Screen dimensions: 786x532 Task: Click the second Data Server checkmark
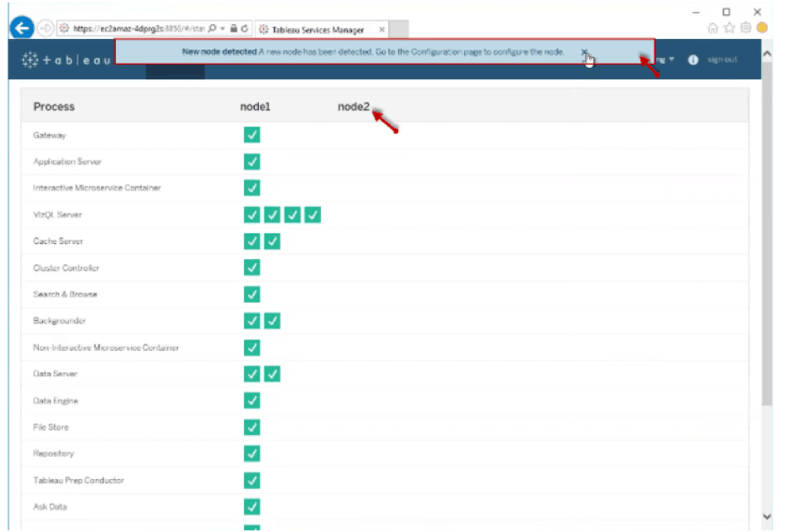click(x=272, y=374)
